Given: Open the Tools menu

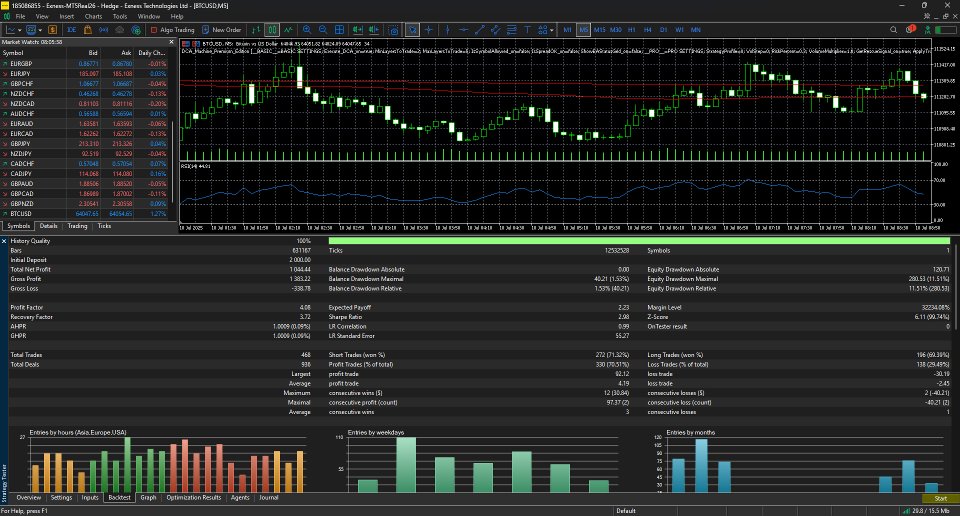Looking at the screenshot, I should pyautogui.click(x=120, y=17).
